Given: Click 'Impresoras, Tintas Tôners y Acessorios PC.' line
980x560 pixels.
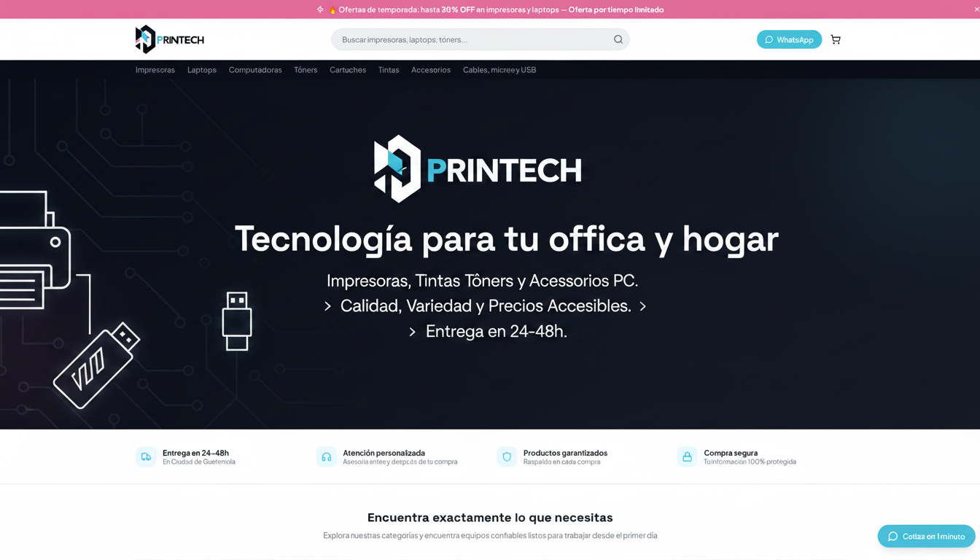Looking at the screenshot, I should coord(482,281).
